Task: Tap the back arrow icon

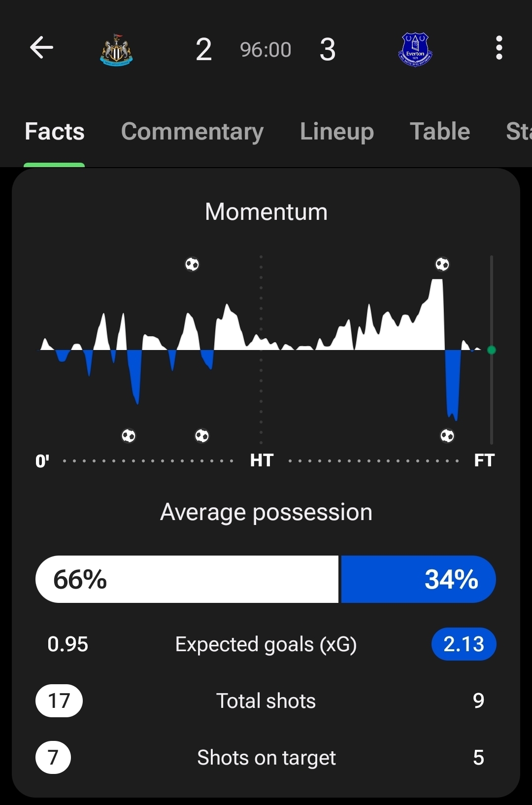Action: [41, 48]
